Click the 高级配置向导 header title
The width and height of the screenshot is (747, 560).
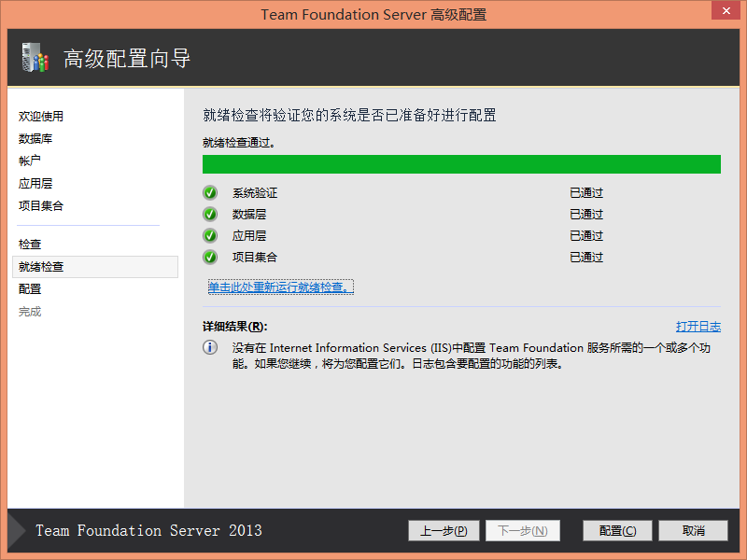click(x=127, y=59)
